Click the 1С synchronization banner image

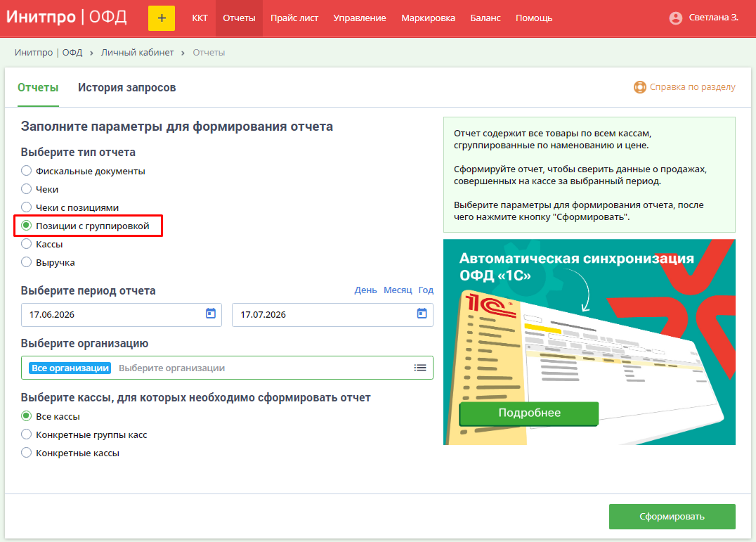589,342
